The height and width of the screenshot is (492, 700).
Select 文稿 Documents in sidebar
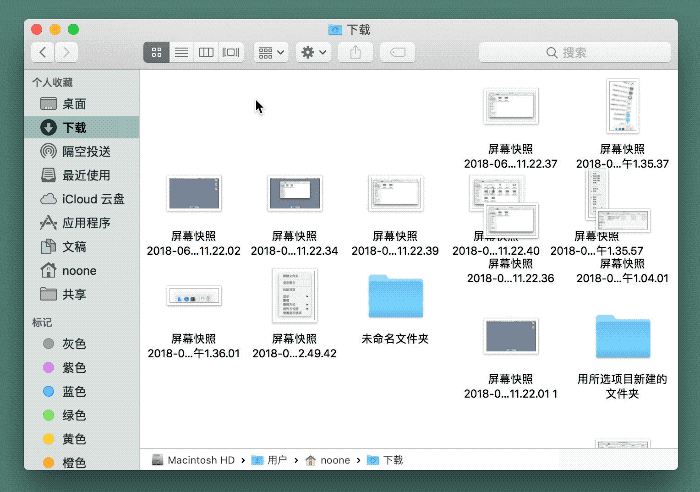74,246
